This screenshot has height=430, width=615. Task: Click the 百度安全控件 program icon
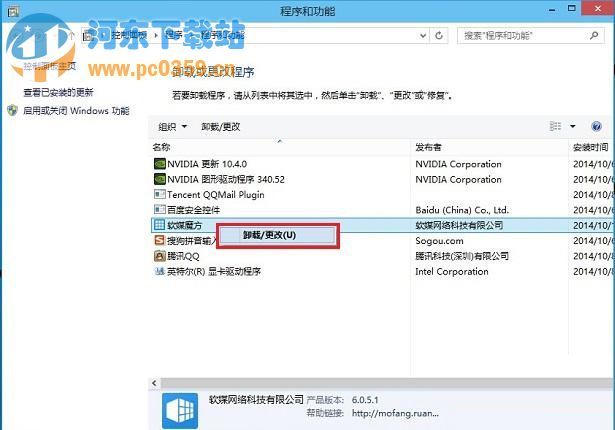(160, 210)
